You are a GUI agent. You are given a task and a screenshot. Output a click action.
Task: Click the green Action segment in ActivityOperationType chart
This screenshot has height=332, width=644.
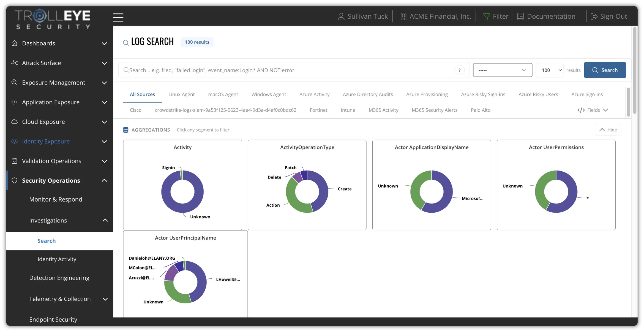[292, 199]
